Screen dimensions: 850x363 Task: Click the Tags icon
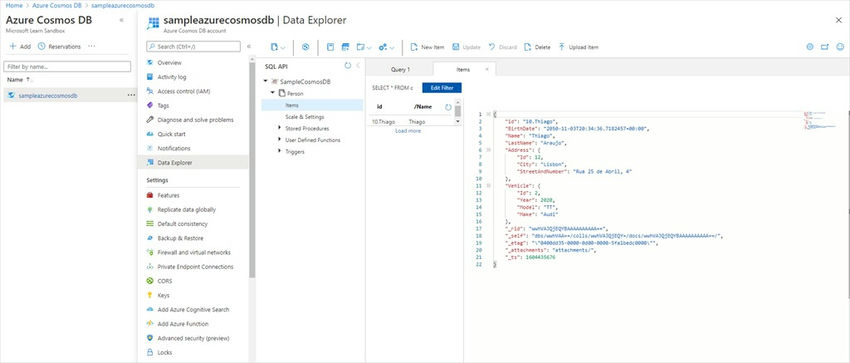pyautogui.click(x=150, y=105)
